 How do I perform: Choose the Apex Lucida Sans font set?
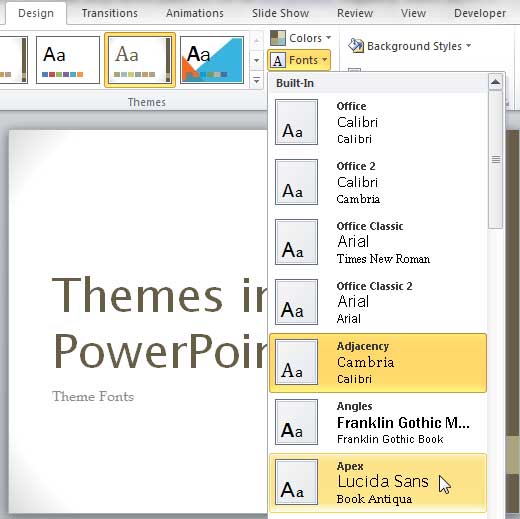point(378,483)
